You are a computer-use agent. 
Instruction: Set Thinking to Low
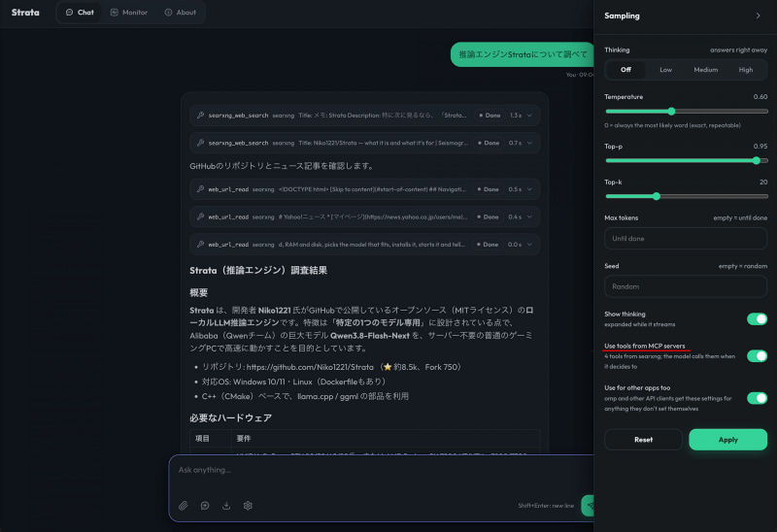[x=665, y=70]
